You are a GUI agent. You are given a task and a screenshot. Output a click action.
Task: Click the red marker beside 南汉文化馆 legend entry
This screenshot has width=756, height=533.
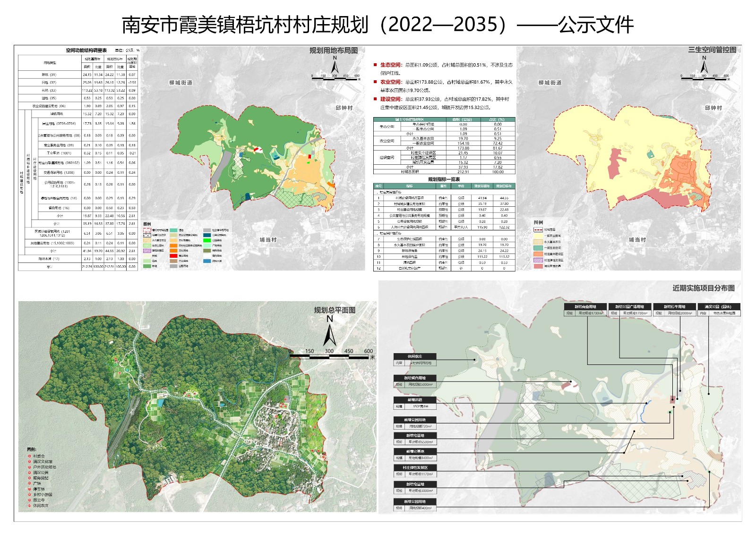[x=29, y=461]
